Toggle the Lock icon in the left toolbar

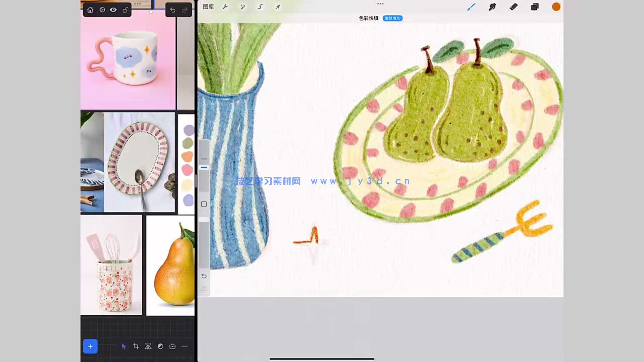(125, 10)
